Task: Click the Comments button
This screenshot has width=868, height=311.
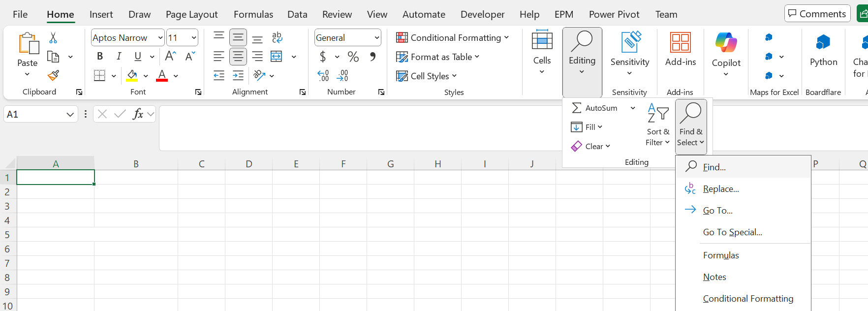Action: coord(817,14)
